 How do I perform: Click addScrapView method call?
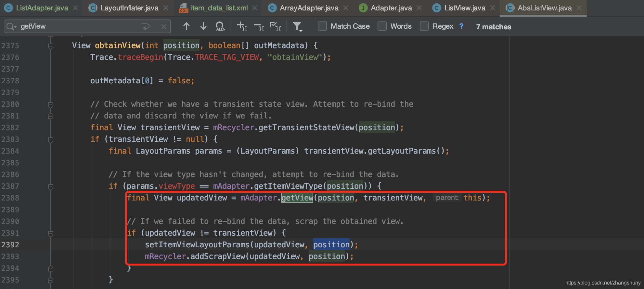218,256
